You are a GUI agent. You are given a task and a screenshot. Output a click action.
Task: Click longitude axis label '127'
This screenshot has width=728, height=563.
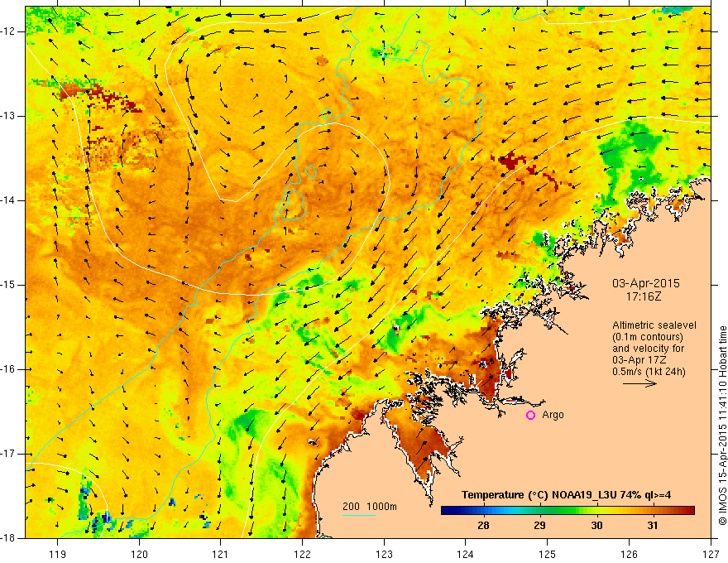711,554
